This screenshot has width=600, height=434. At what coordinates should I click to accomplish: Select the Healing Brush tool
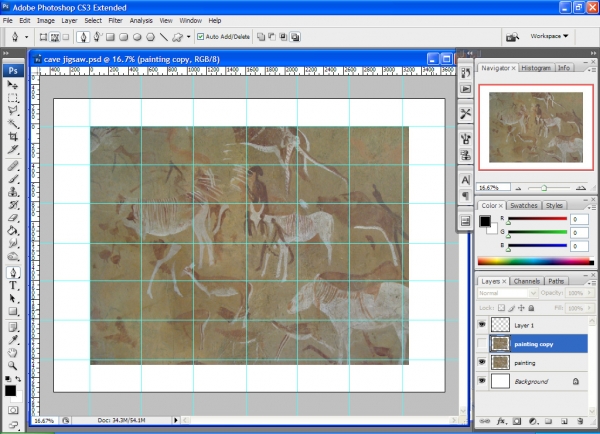pos(13,166)
